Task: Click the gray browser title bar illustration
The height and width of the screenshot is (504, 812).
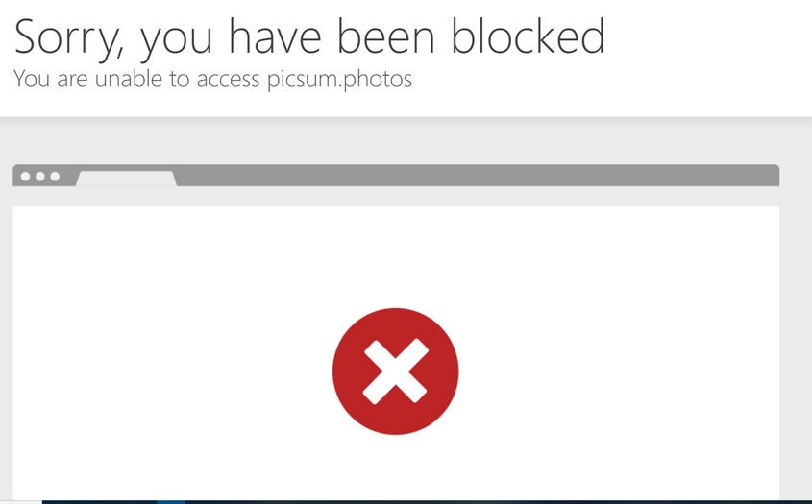Action: [396, 176]
